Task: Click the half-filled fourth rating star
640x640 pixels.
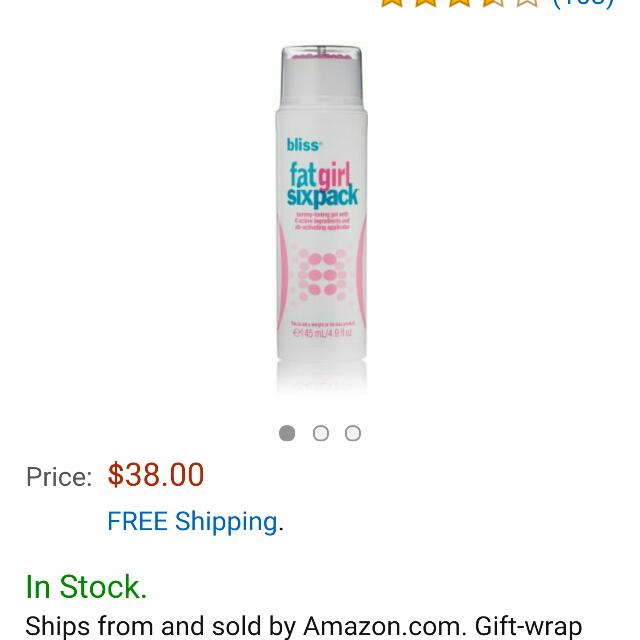Action: (494, 2)
